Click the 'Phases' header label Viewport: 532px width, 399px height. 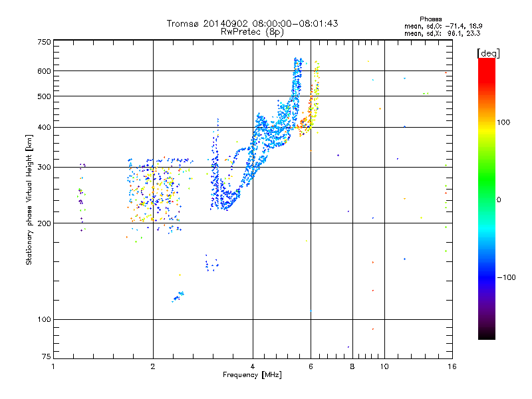click(430, 19)
